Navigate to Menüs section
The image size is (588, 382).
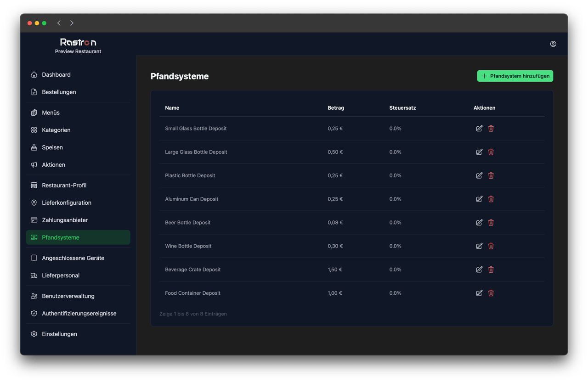pos(51,113)
